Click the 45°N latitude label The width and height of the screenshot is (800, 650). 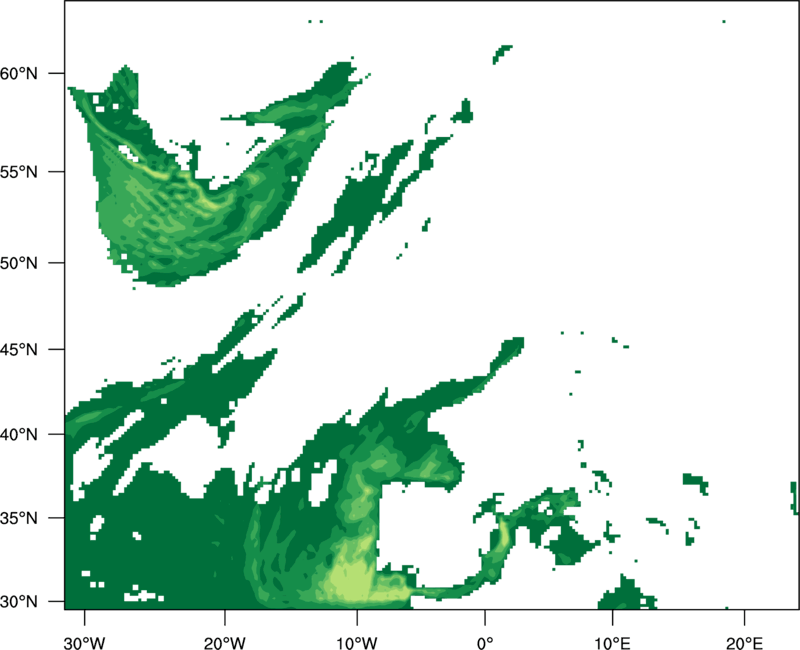[x=19, y=349]
